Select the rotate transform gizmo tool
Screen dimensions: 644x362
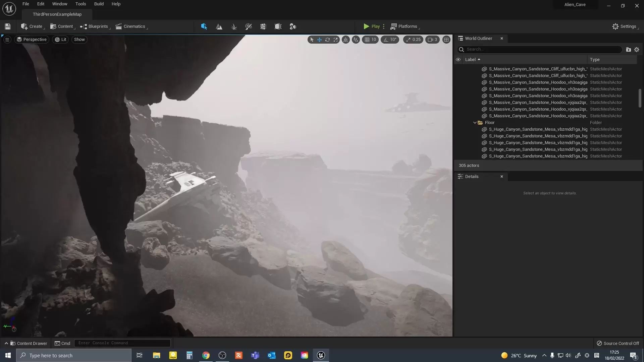pyautogui.click(x=327, y=40)
